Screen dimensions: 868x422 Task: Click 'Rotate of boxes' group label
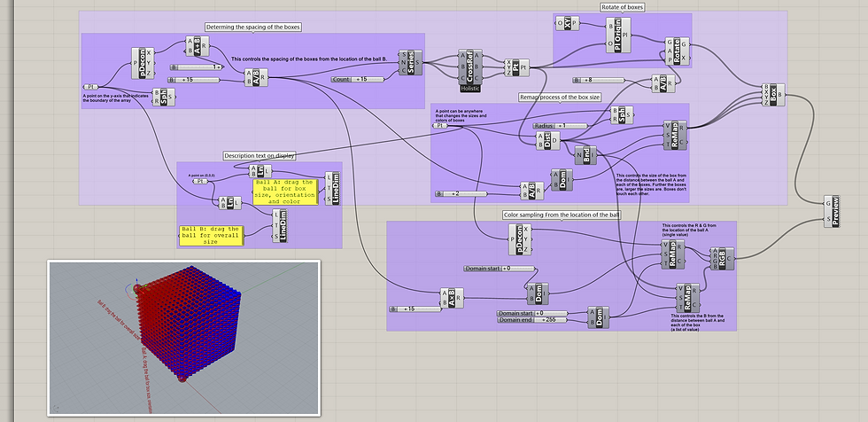(623, 7)
